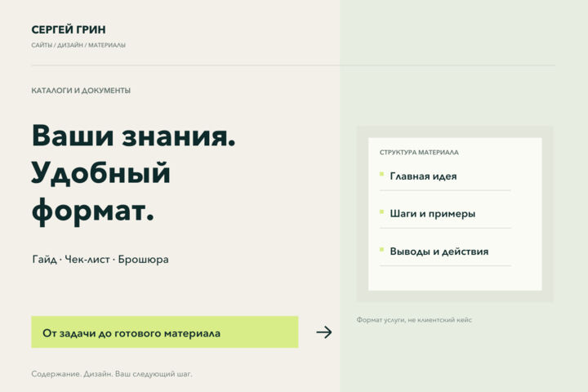
Task: Select the 'Выводы и действия' list item
Action: [x=439, y=252]
